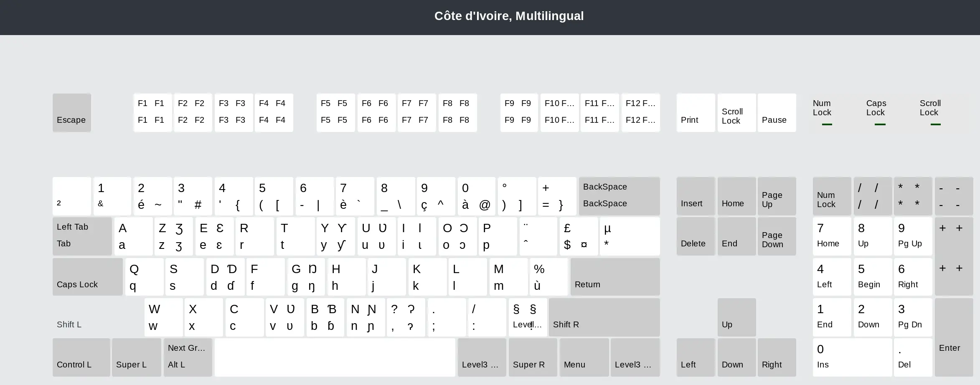980x385 pixels.
Task: Click the Right arrow key in bottom row
Action: click(777, 357)
